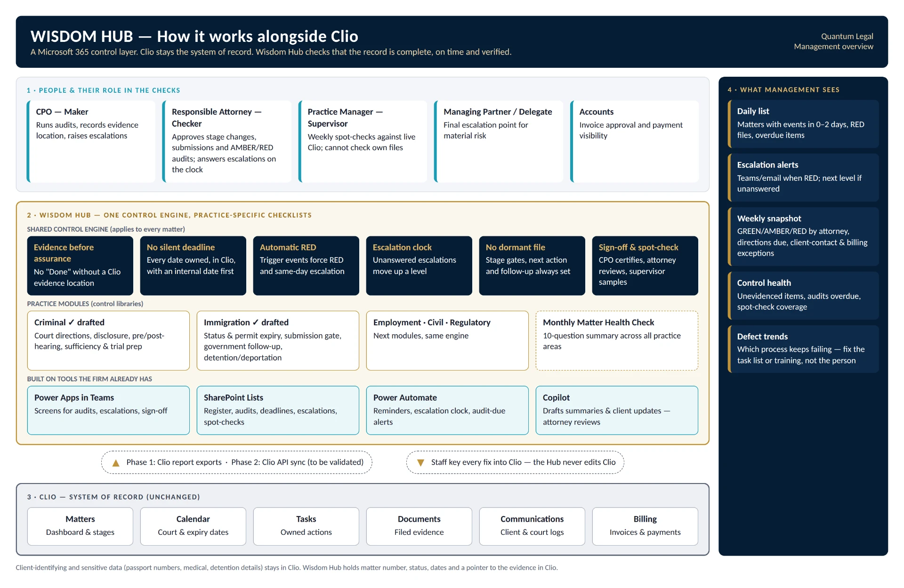Image resolution: width=904 pixels, height=588 pixels.
Task: Click the Phase 1 Clio report exports pill
Action: pyautogui.click(x=236, y=462)
